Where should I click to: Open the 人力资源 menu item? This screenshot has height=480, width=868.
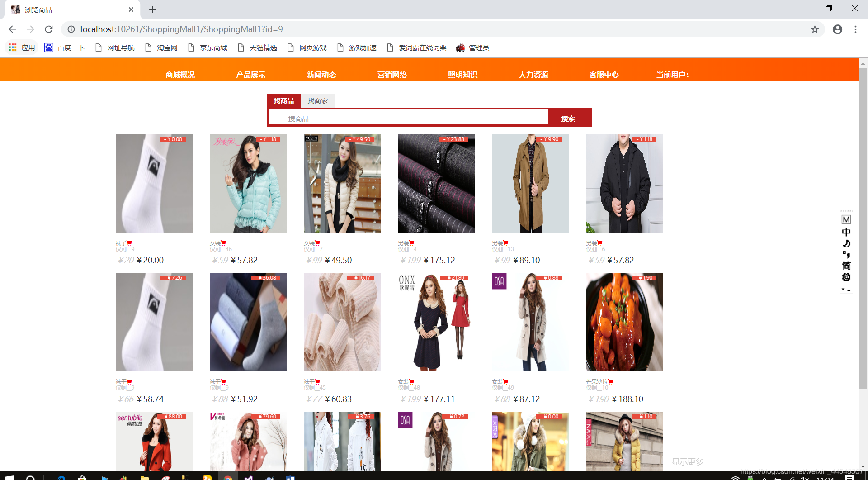point(533,75)
